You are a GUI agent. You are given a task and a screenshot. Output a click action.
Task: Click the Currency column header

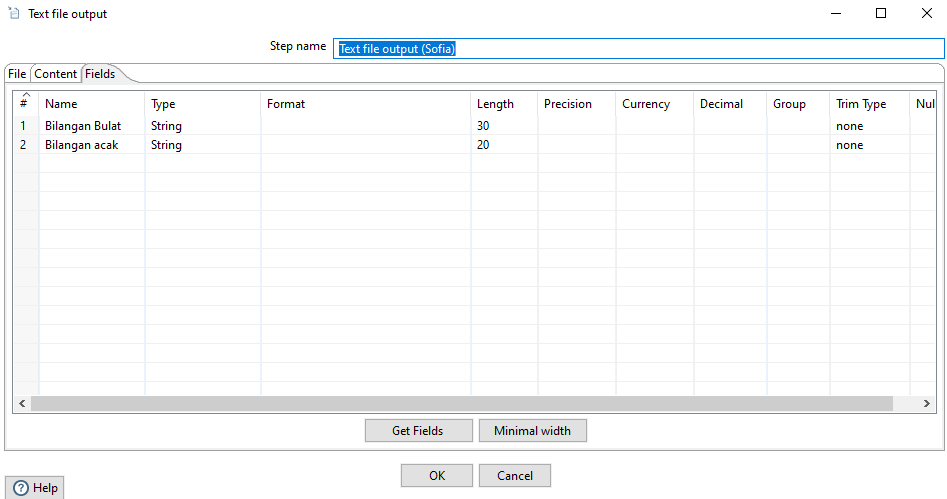coord(655,104)
